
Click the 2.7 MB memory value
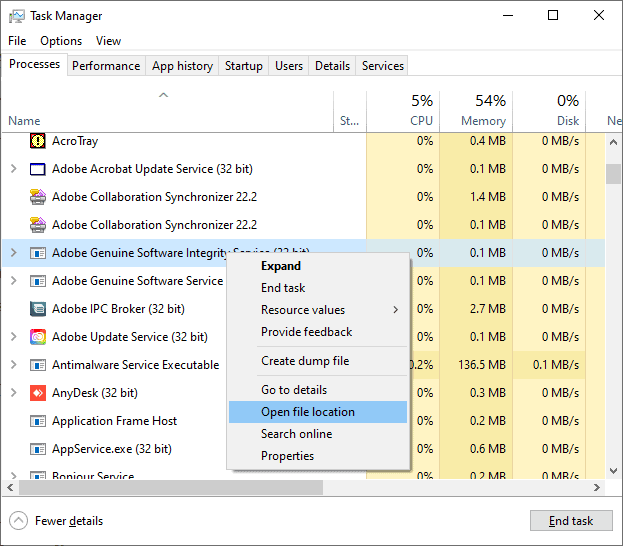[488, 309]
